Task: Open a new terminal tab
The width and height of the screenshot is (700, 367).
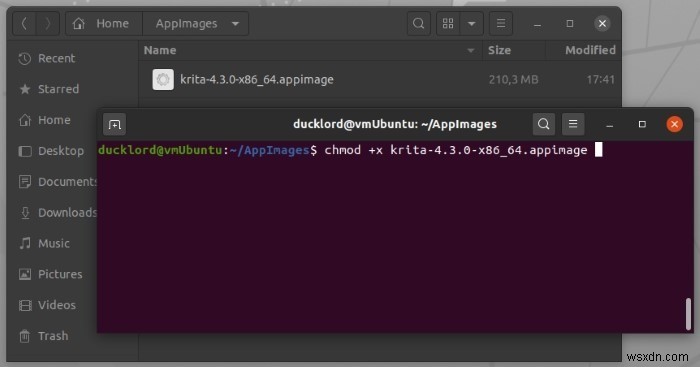Action: pos(114,124)
